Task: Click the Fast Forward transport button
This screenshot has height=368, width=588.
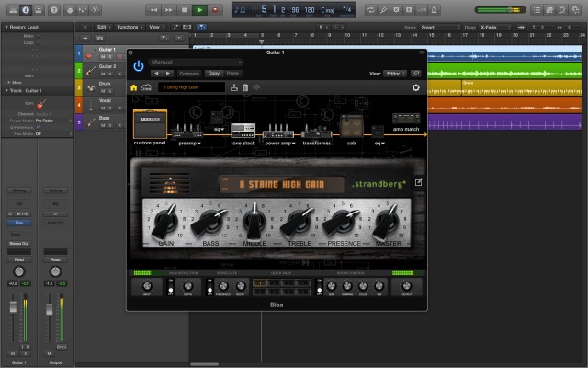Action: (169, 10)
